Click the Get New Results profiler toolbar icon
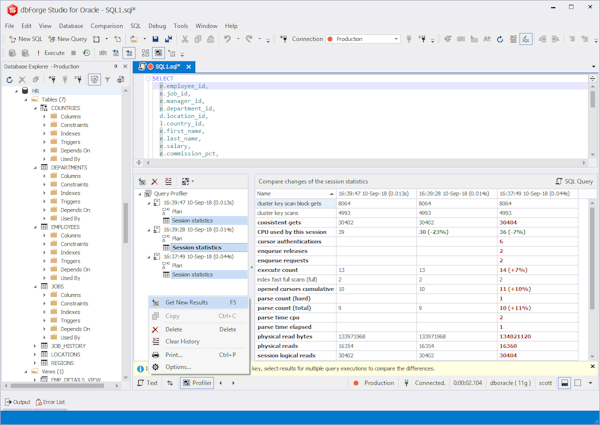The height and width of the screenshot is (425, 600). pyautogui.click(x=142, y=181)
